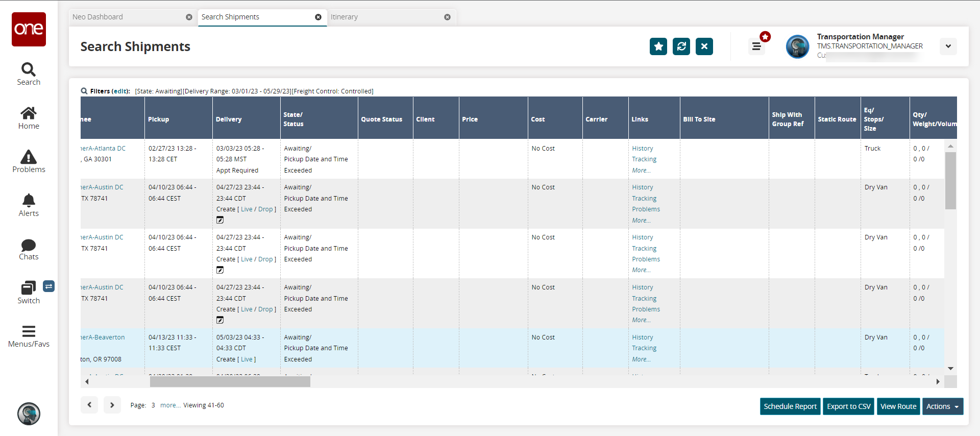Click Live link in Beaverton row
This screenshot has height=436, width=980.
pyautogui.click(x=247, y=359)
